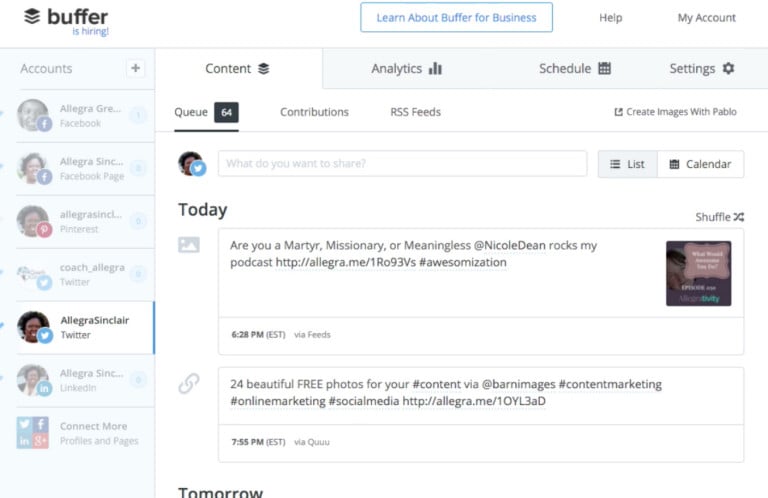Shuffle the queue
The height and width of the screenshot is (498, 768).
pos(720,217)
